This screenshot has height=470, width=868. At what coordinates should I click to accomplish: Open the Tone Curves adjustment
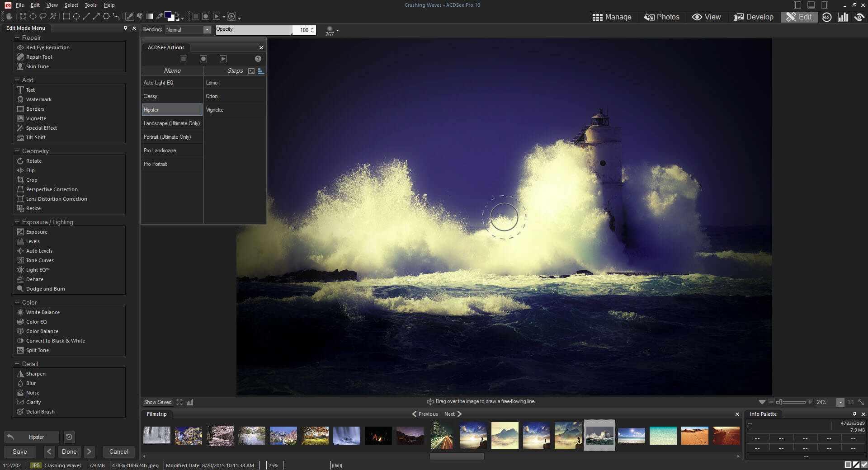pos(40,260)
